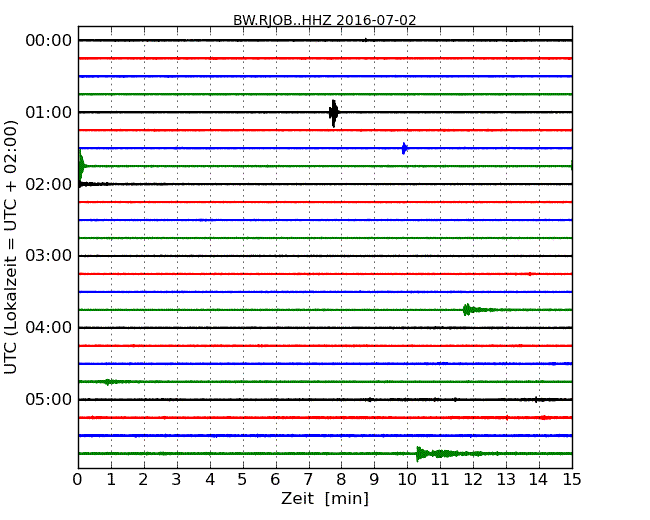Screen dimensions: 650x520
Task: Click the 0 tick on time axis
Action: [78, 480]
